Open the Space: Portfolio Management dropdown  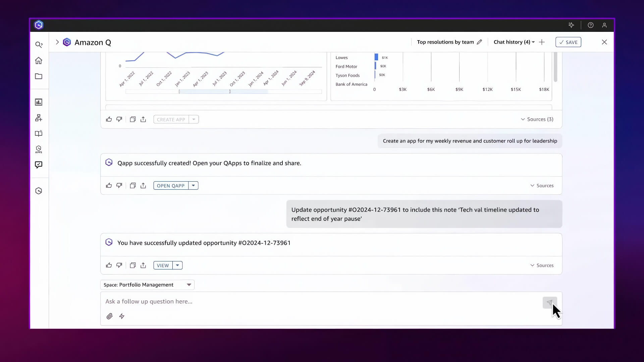[147, 285]
